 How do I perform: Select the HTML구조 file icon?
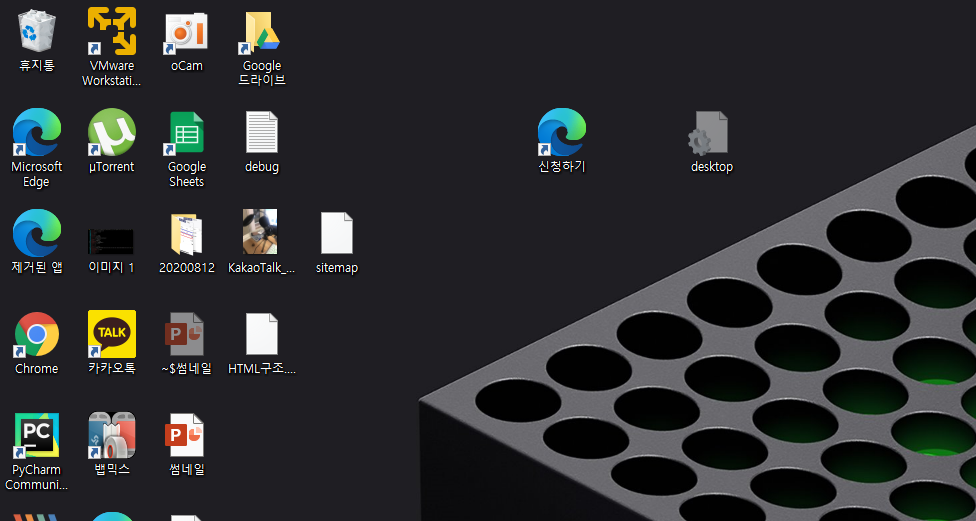coord(262,334)
